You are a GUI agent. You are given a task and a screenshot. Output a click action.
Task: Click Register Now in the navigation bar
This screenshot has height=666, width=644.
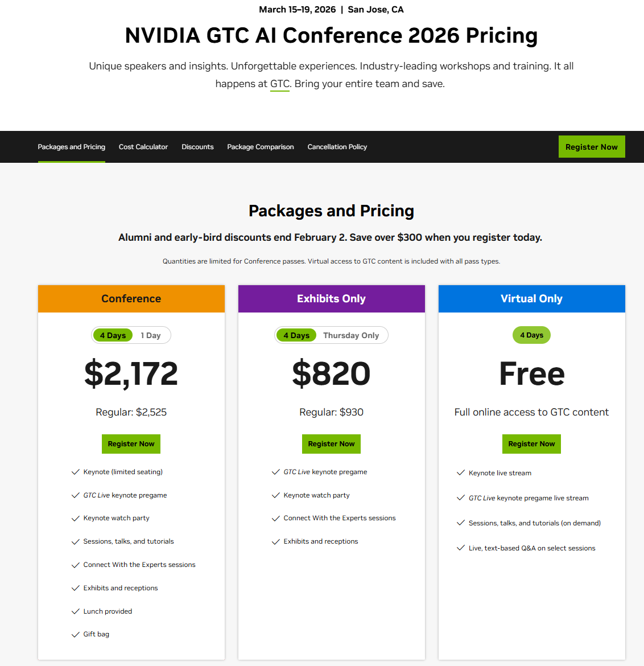click(x=592, y=147)
